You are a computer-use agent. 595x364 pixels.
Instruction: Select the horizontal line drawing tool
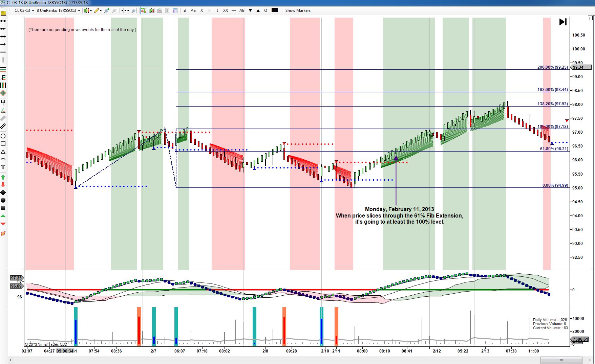pyautogui.click(x=3, y=52)
